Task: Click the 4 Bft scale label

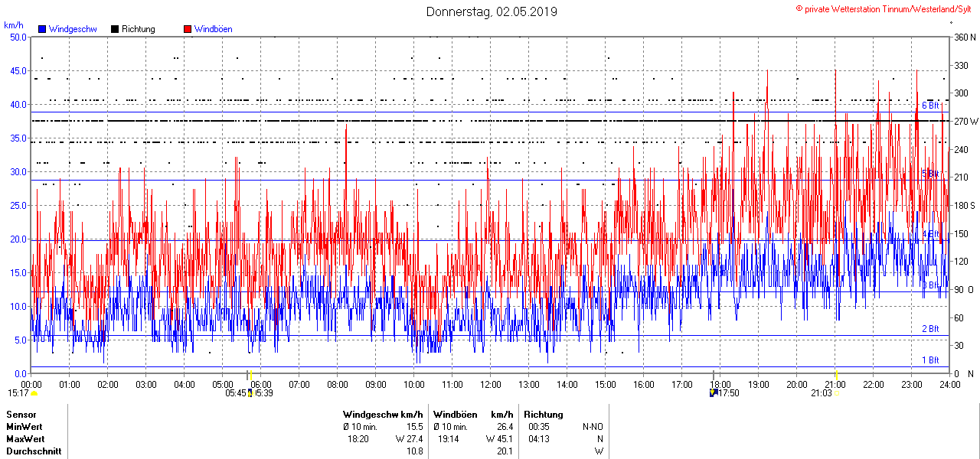Action: click(930, 233)
